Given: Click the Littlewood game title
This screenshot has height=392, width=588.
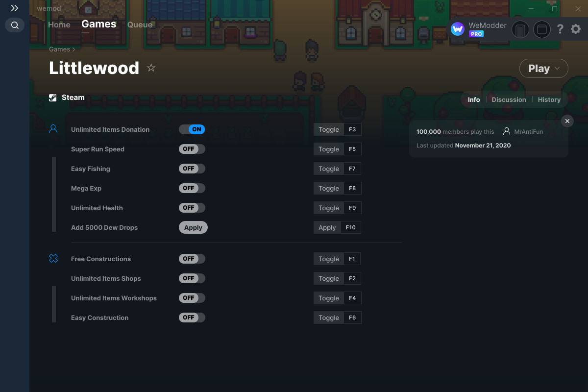Looking at the screenshot, I should [94, 68].
